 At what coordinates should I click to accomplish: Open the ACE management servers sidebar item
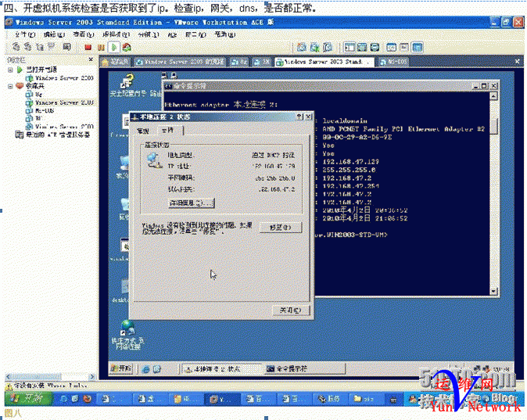(x=52, y=135)
